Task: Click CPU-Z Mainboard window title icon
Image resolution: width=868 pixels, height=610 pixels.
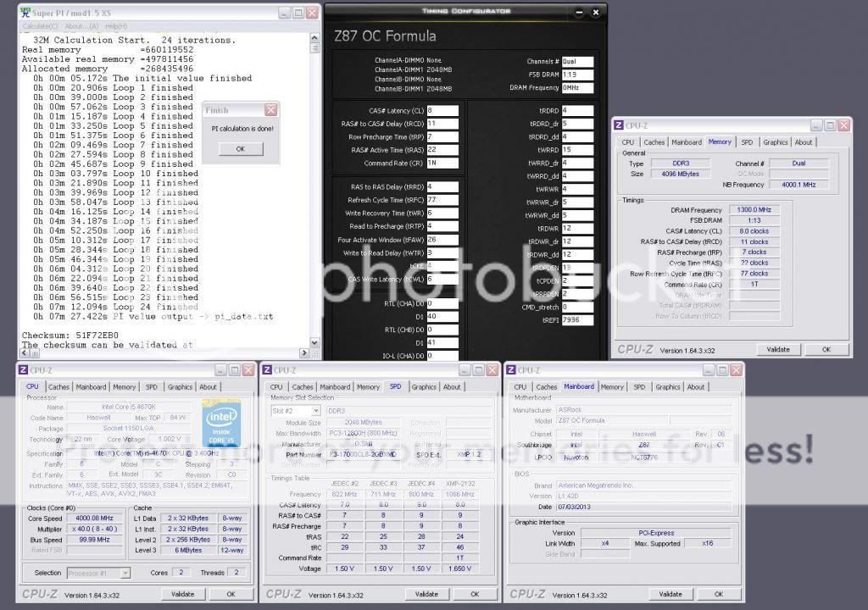Action: click(511, 370)
